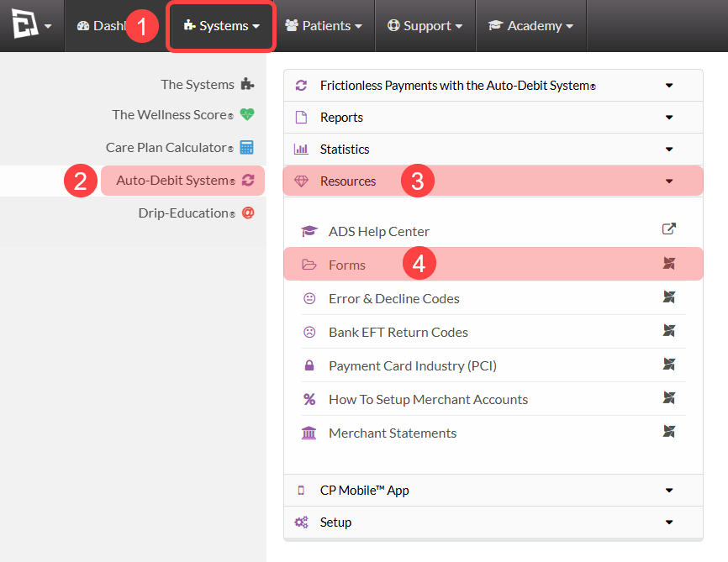This screenshot has height=562, width=728.
Task: Click The Systems puzzle piece icon
Action: [x=247, y=84]
